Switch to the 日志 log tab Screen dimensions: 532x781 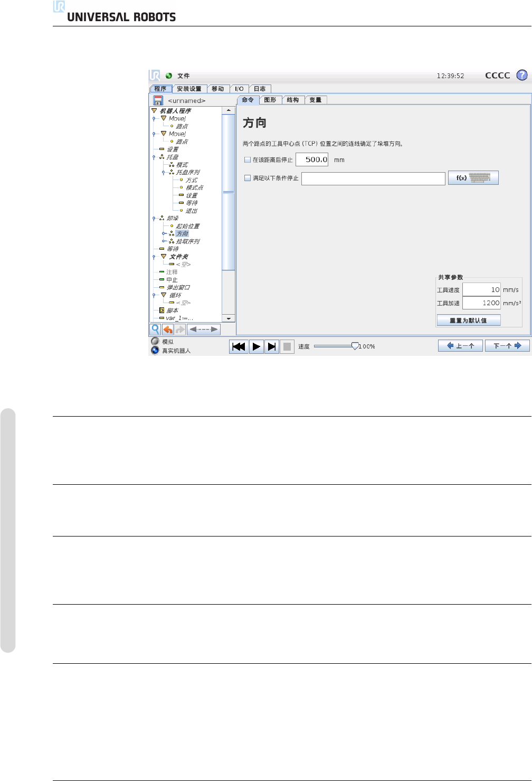pos(260,89)
